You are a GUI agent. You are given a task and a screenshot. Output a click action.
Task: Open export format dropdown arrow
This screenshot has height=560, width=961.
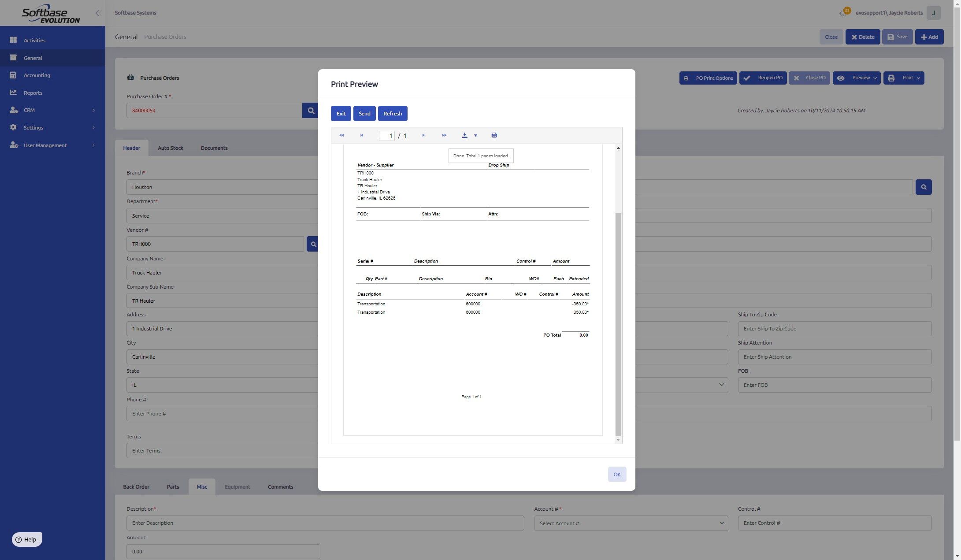coord(475,136)
